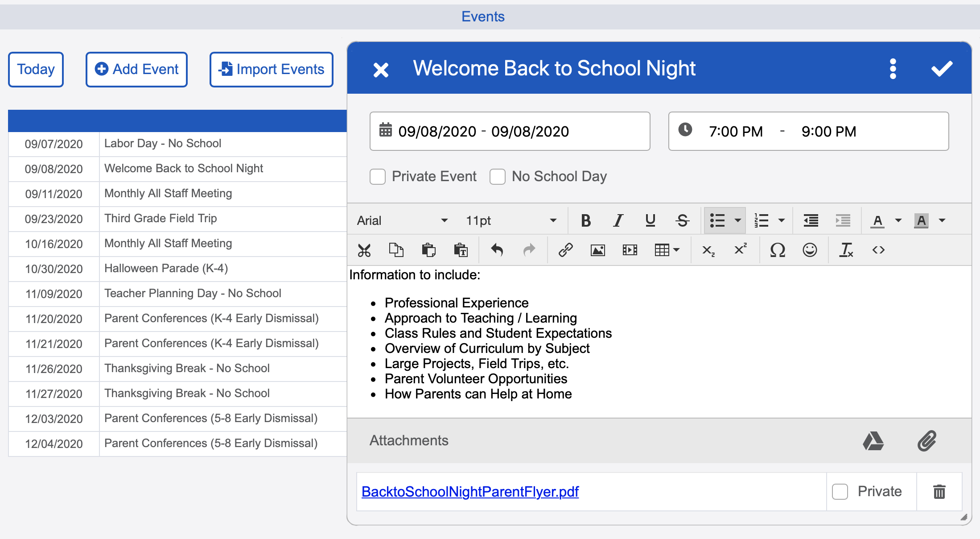Clear formatting from selected text
The height and width of the screenshot is (539, 980).
846,250
